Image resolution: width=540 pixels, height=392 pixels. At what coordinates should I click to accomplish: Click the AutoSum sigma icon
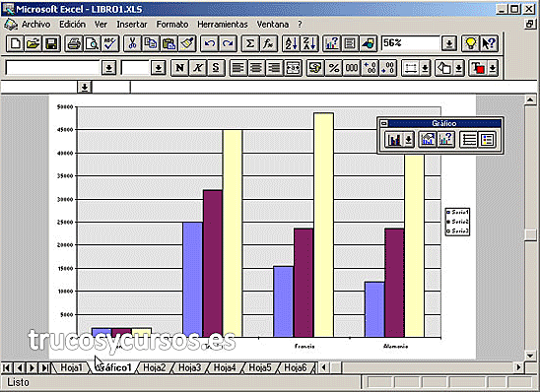click(250, 43)
